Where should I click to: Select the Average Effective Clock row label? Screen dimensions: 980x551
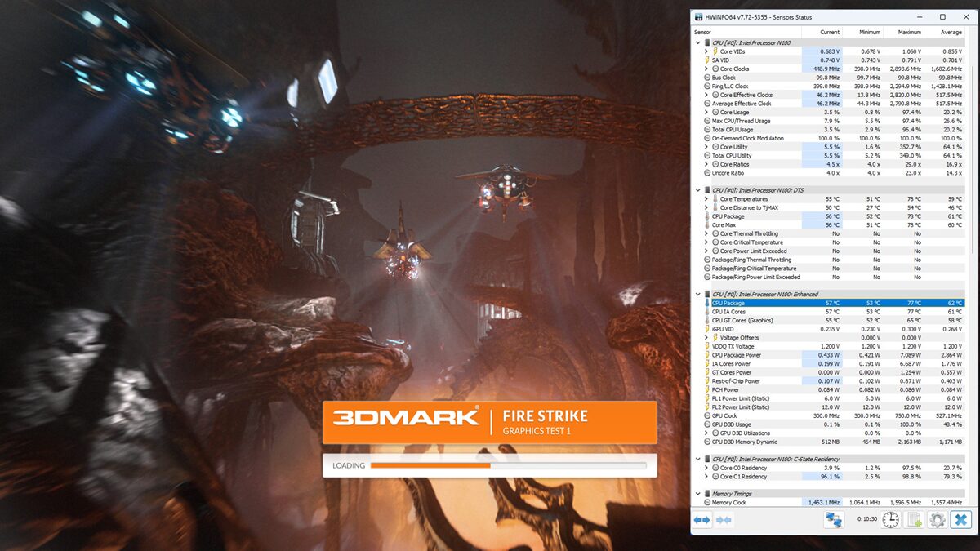tap(742, 104)
